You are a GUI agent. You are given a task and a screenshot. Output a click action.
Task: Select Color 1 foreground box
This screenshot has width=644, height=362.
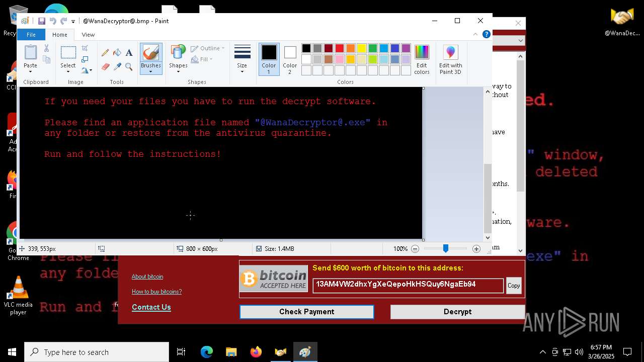click(x=269, y=59)
